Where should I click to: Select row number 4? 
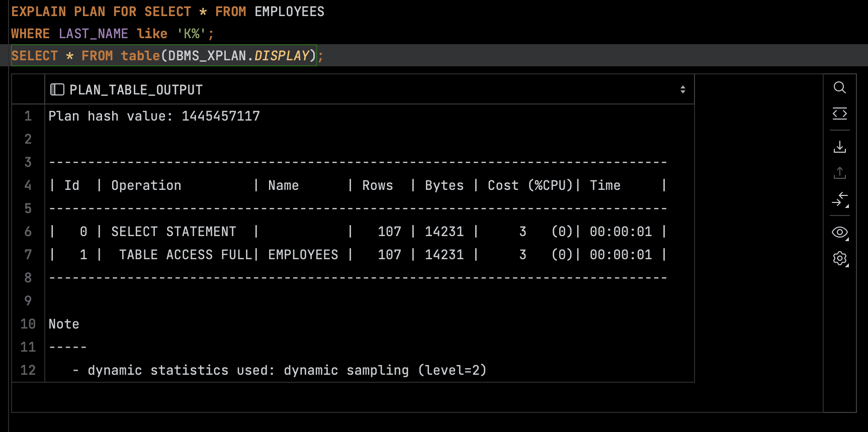[28, 185]
